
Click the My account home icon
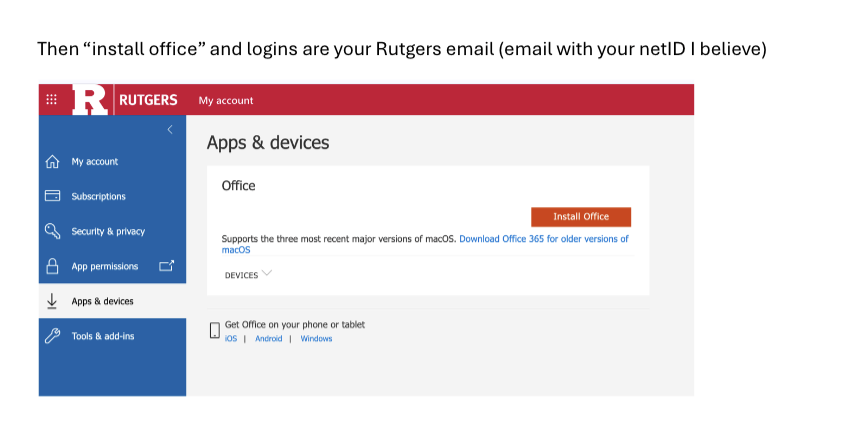tap(53, 162)
